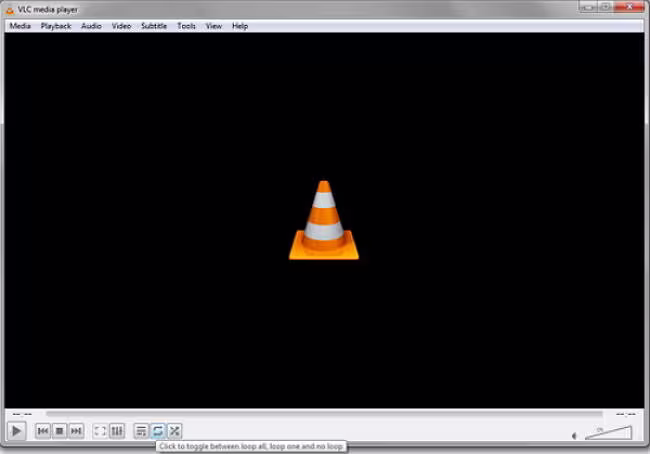Stop playback using the stop button
Screen dimensions: 650x454
(x=59, y=431)
